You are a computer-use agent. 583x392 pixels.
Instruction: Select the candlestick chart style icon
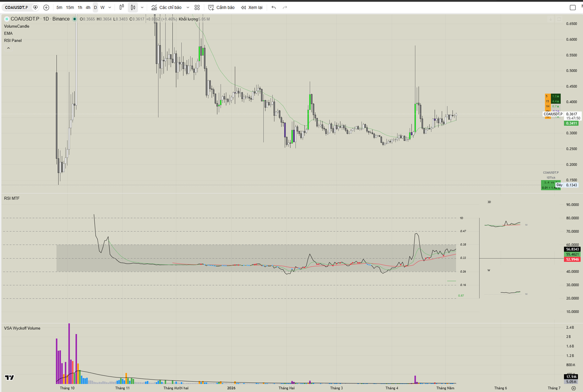[133, 7]
